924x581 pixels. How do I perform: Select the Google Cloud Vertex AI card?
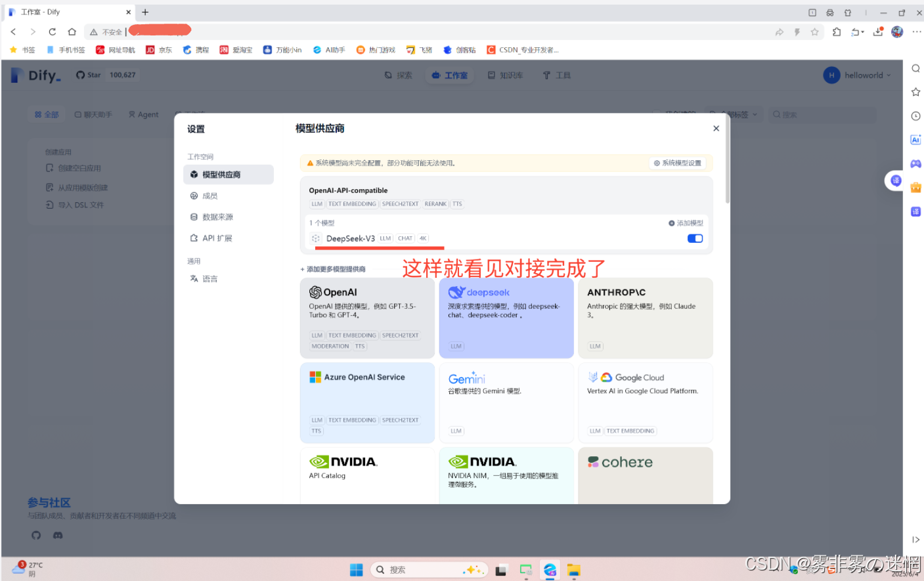tap(646, 403)
